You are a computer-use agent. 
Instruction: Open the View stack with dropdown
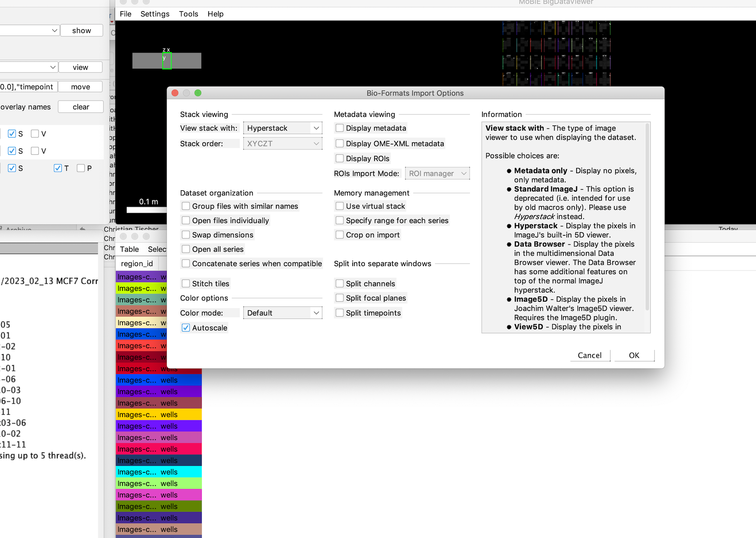[282, 128]
